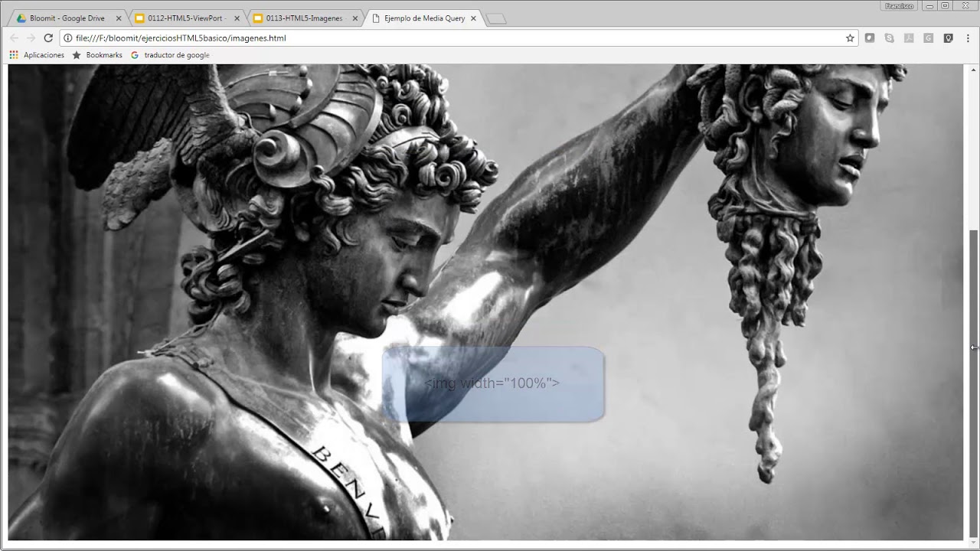Click the browser Back arrow

click(x=14, y=37)
